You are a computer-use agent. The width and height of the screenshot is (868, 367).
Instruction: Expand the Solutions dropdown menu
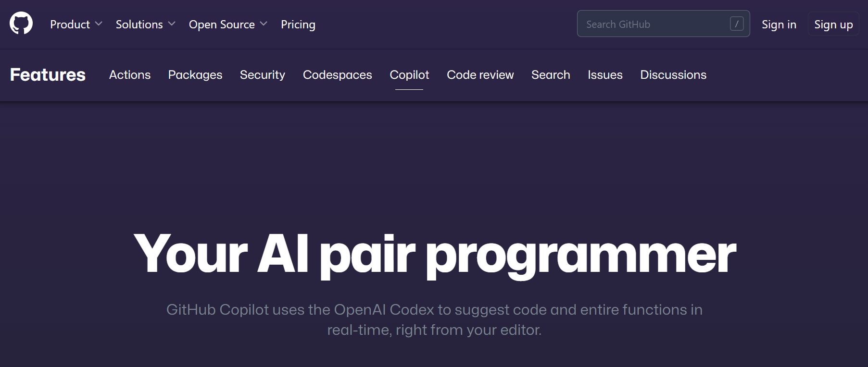145,24
